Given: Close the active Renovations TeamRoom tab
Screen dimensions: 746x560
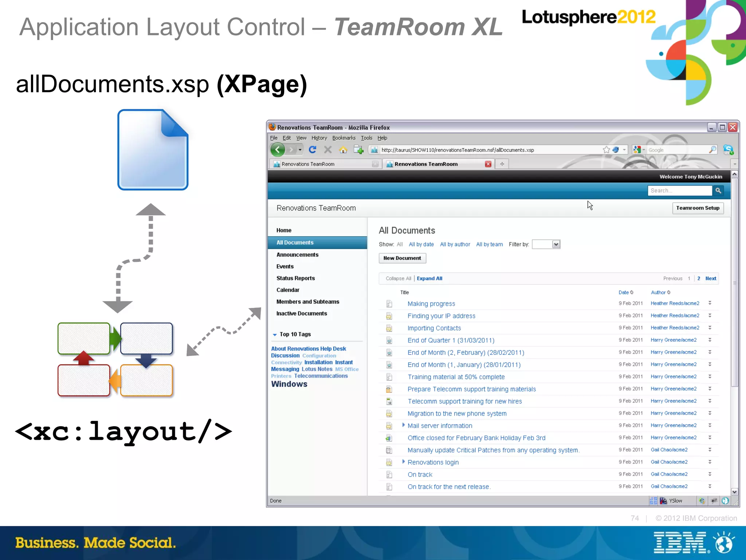Looking at the screenshot, I should coord(488,164).
